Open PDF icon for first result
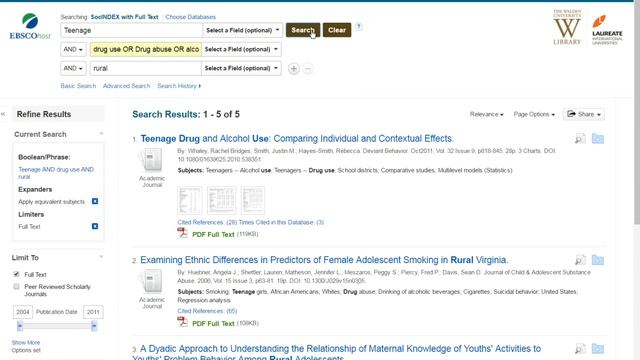640x360 pixels. 182,233
